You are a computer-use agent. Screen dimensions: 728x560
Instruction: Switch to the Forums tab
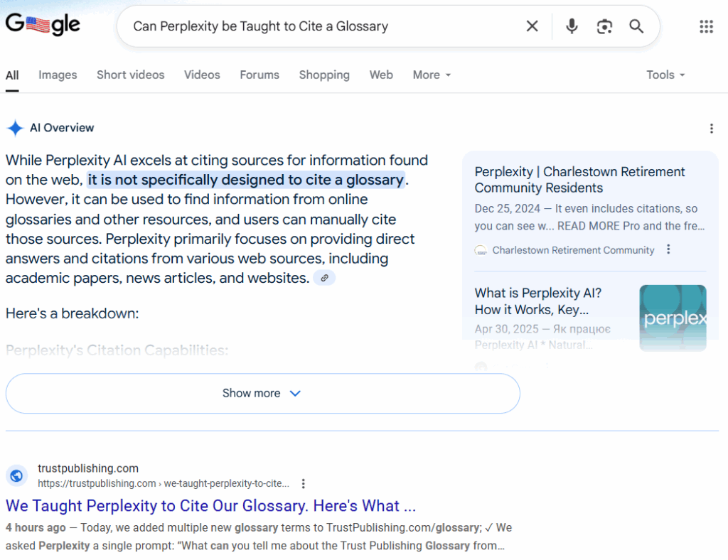tap(259, 75)
